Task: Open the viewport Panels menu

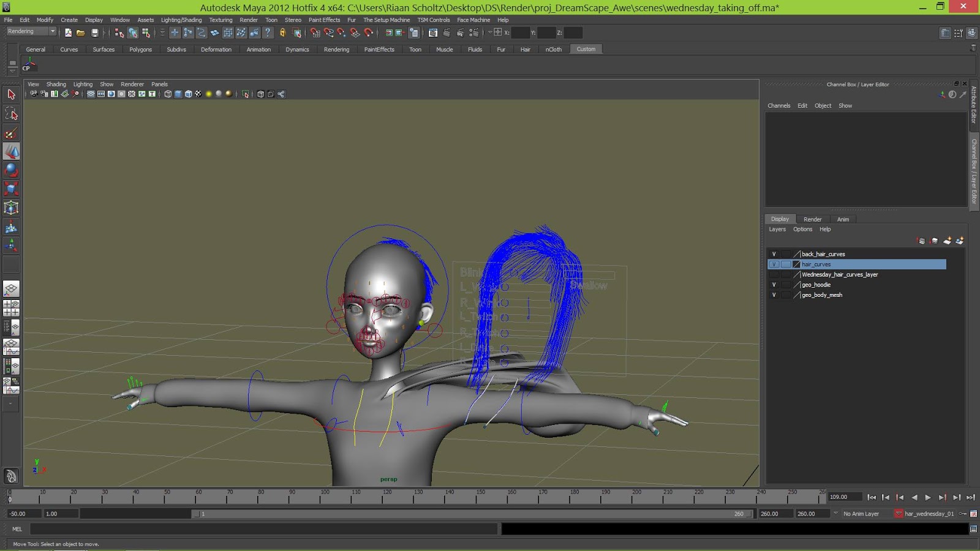Action: click(159, 84)
